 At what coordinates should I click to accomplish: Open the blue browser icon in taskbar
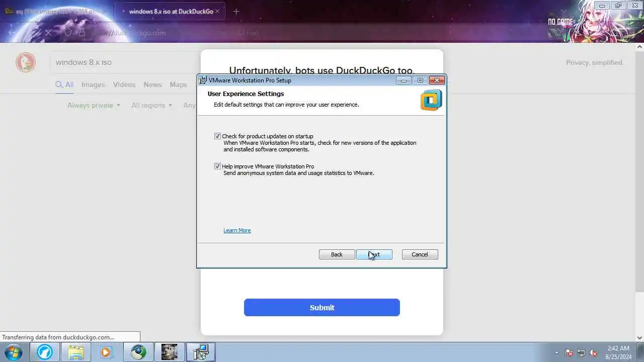45,352
